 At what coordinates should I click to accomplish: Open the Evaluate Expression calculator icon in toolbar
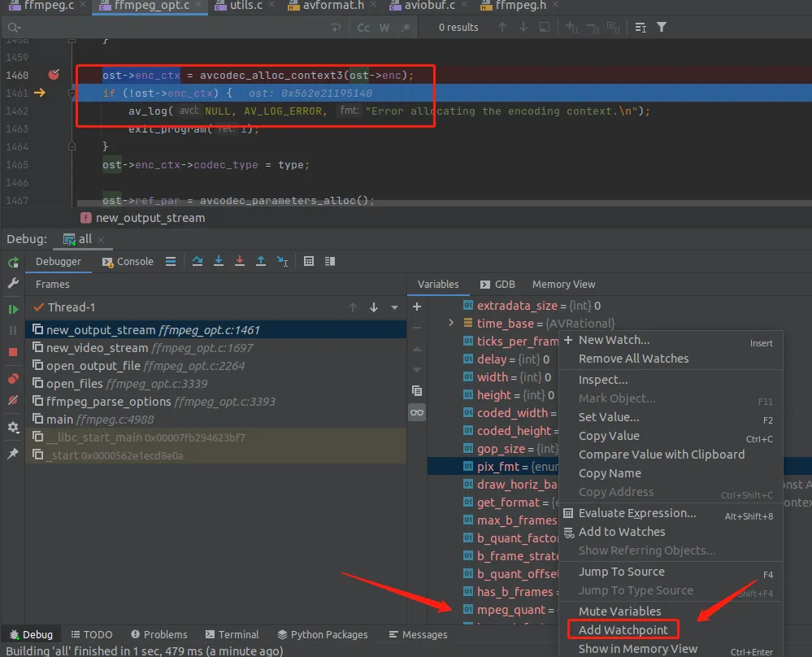(x=309, y=261)
